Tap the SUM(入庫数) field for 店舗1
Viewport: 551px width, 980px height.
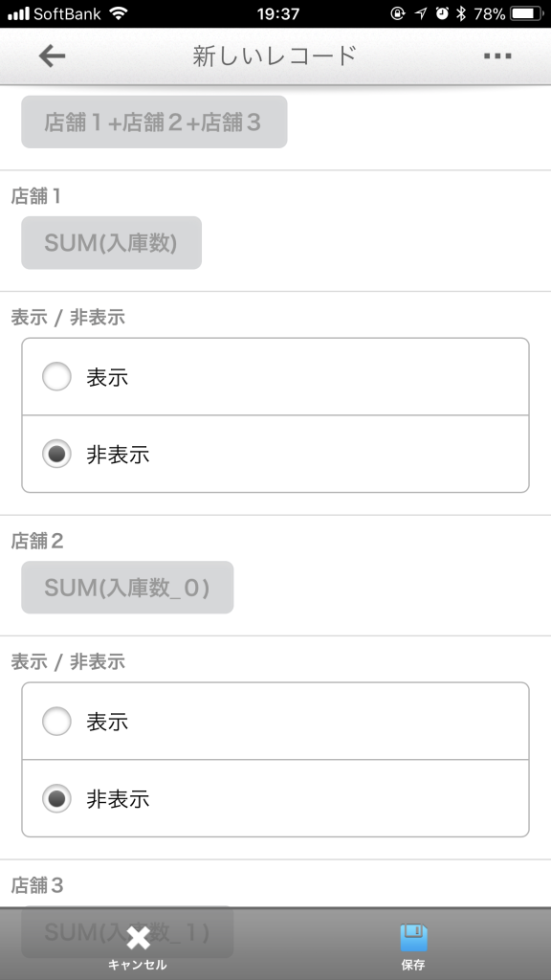click(111, 242)
